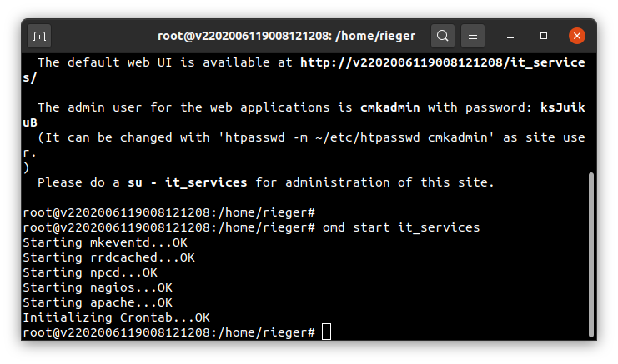Screen dimensions: 618x364
Task: Click the 'Initializing Crontab...OK' line
Action: tap(116, 317)
